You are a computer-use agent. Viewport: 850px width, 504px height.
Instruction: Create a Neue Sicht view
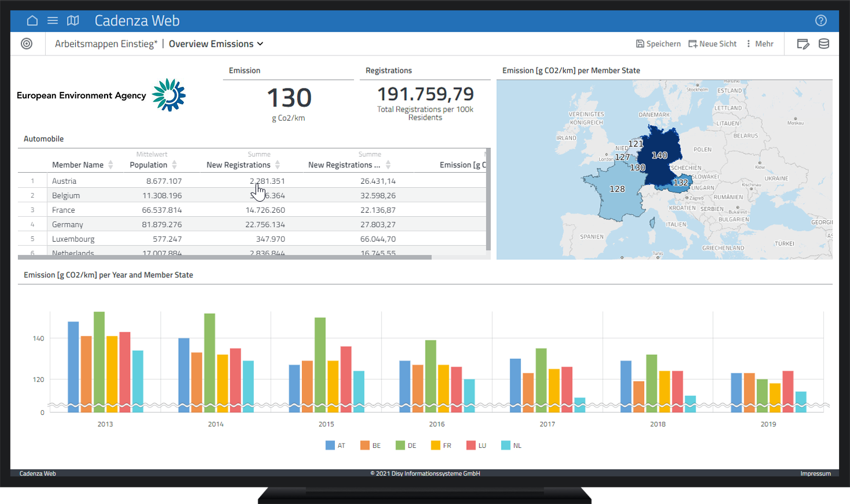pyautogui.click(x=712, y=44)
